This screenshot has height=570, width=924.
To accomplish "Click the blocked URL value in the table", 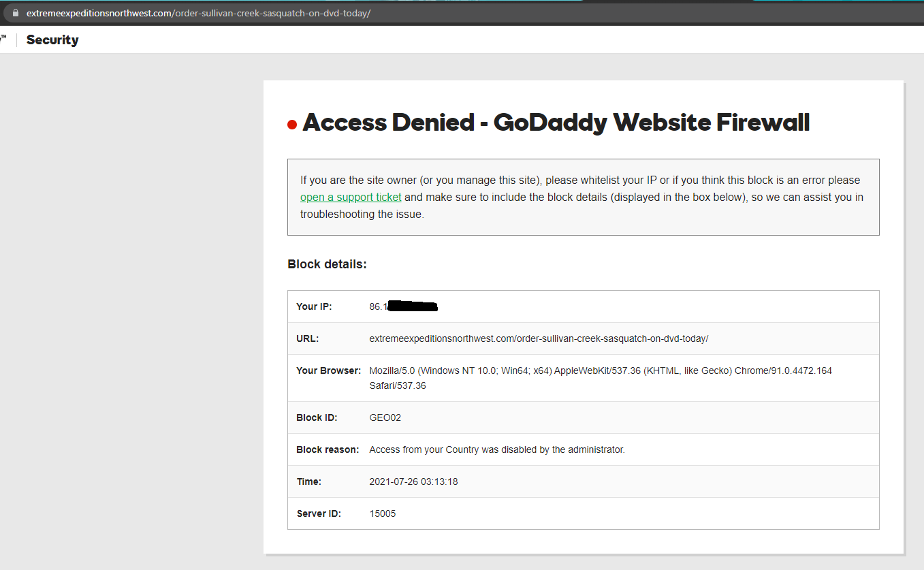I will pos(539,338).
